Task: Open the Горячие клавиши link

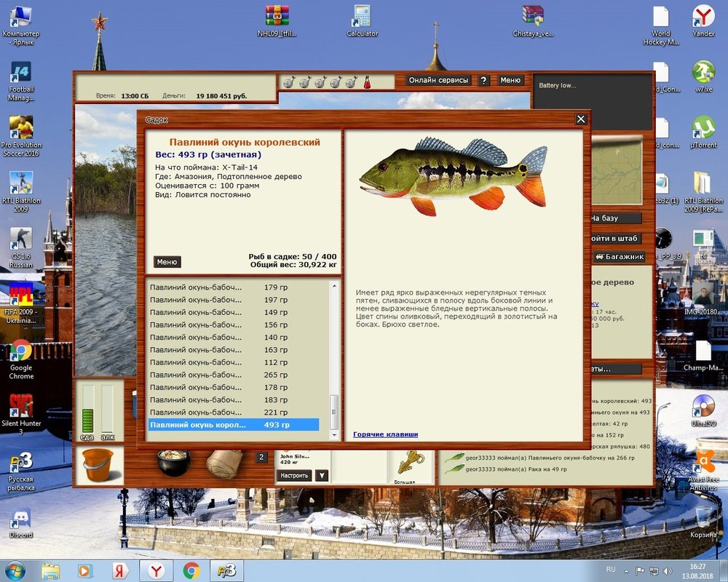Action: click(385, 434)
